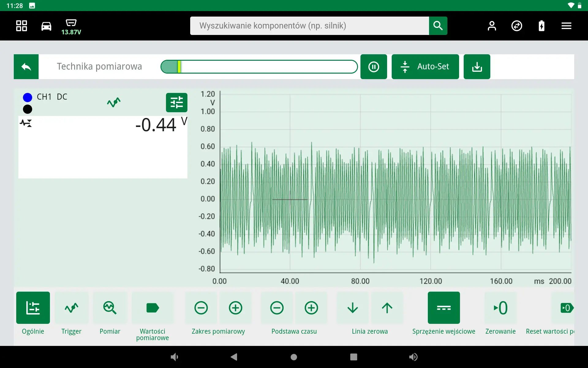
Task: Click the Zerowanie zero button
Action: [x=501, y=308]
